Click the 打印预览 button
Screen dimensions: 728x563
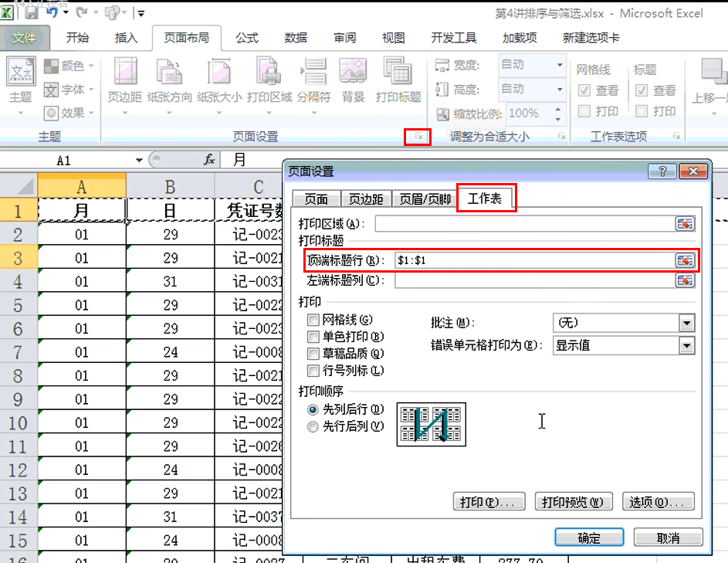[573, 502]
